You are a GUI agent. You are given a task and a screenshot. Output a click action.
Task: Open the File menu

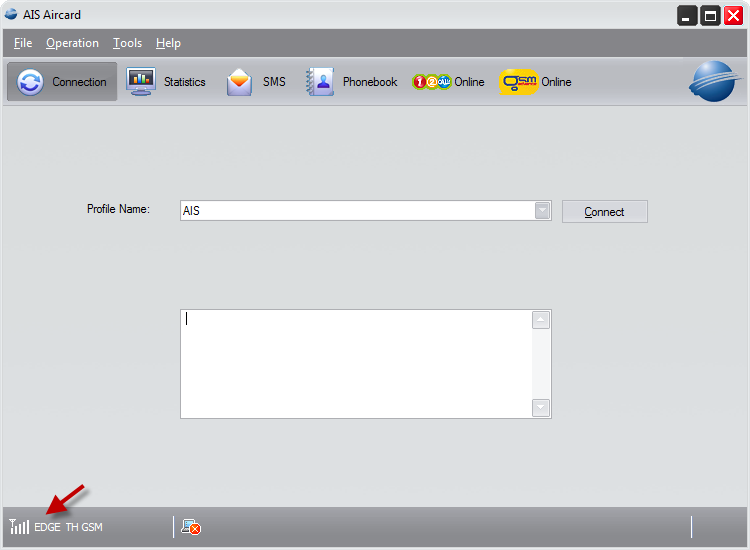(23, 43)
